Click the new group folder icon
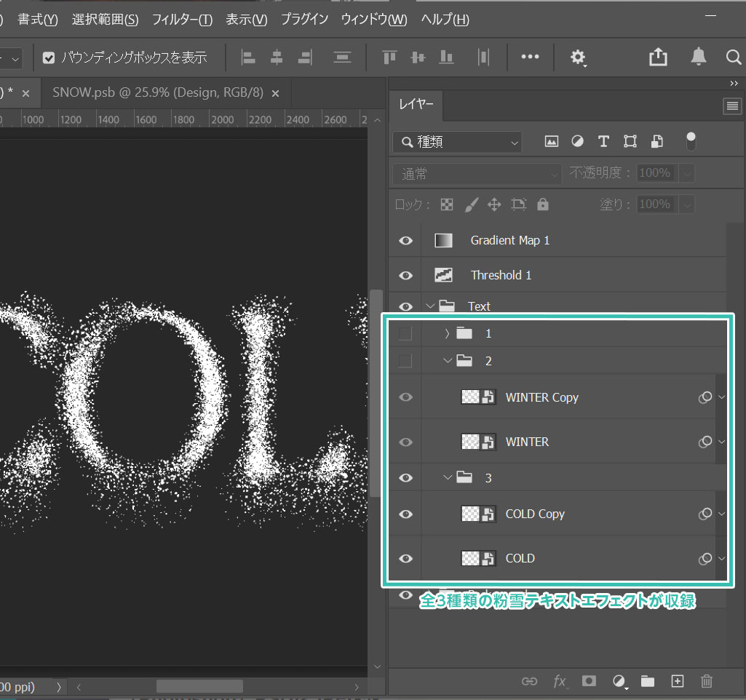 pyautogui.click(x=648, y=681)
